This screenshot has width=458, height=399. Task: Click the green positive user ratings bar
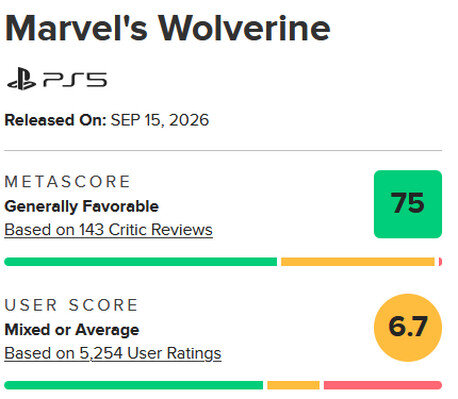point(133,385)
